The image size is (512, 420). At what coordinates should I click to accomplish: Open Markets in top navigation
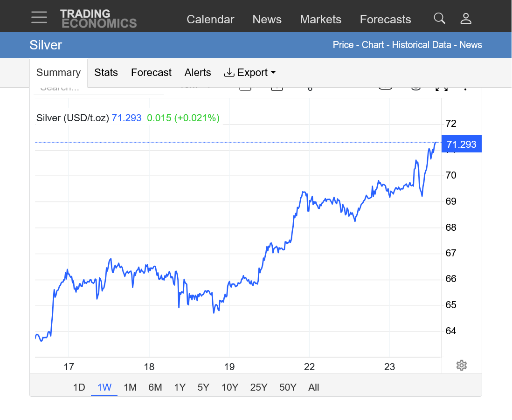point(320,20)
